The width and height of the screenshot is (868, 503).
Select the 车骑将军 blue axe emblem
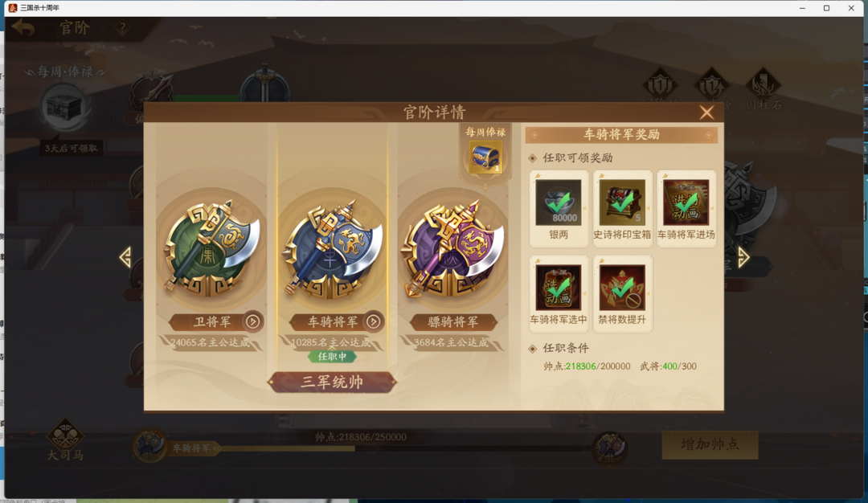333,248
